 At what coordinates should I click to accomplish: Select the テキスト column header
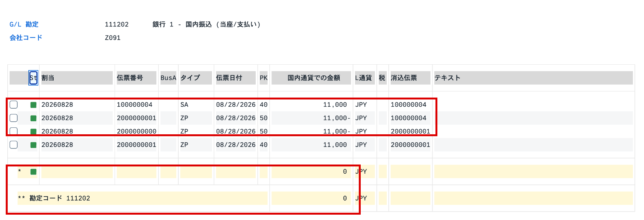(533, 78)
